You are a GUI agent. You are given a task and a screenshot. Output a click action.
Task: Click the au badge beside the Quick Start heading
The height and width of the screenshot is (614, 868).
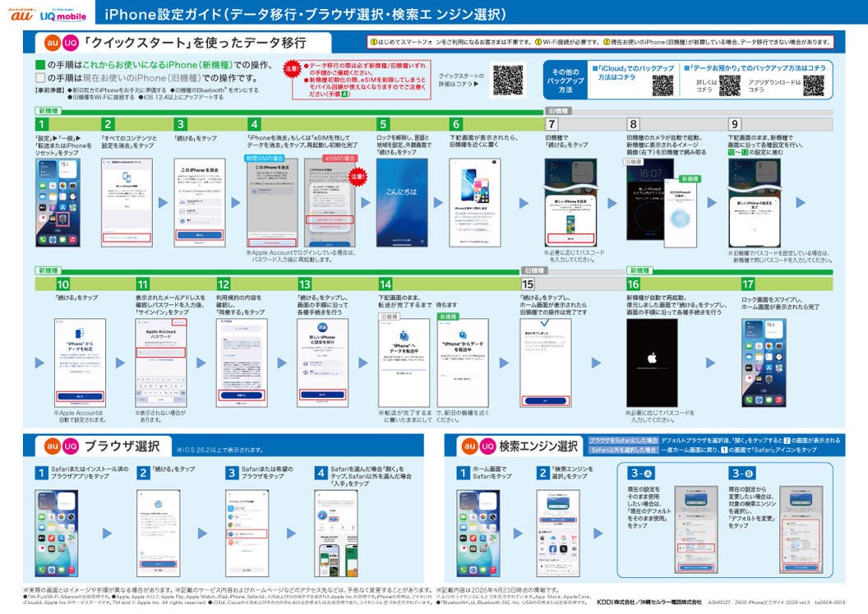[52, 43]
